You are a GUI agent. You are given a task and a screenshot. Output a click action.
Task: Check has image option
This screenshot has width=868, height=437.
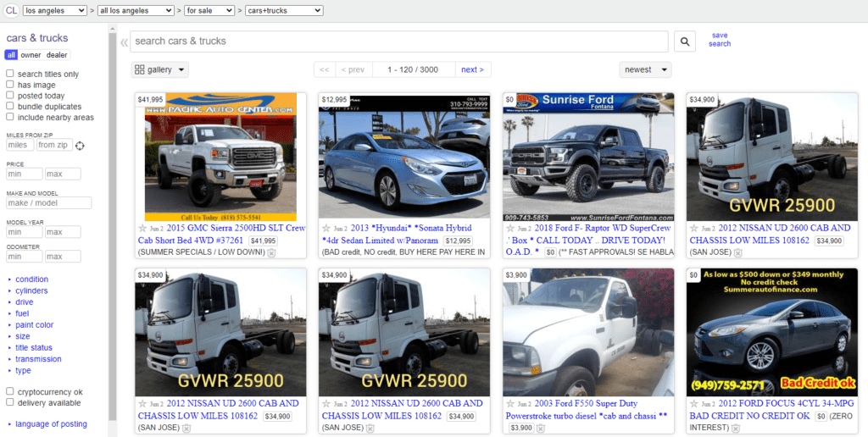10,85
